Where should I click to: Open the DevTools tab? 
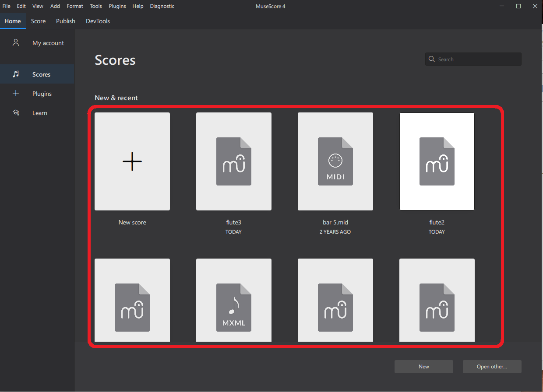pos(97,21)
